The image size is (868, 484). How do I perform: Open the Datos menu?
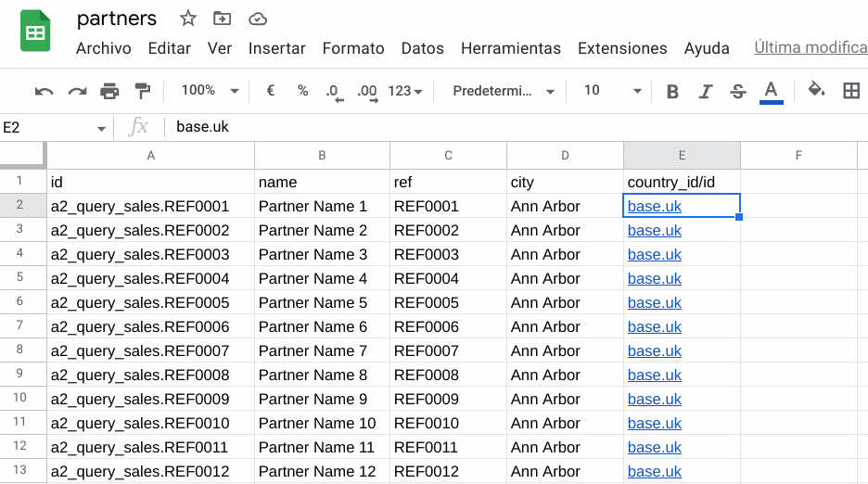click(422, 49)
